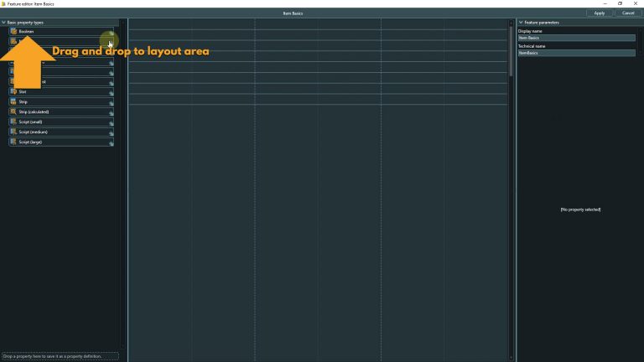Image resolution: width=644 pixels, height=362 pixels.
Task: Select the Script (small) label
Action: pyautogui.click(x=30, y=122)
